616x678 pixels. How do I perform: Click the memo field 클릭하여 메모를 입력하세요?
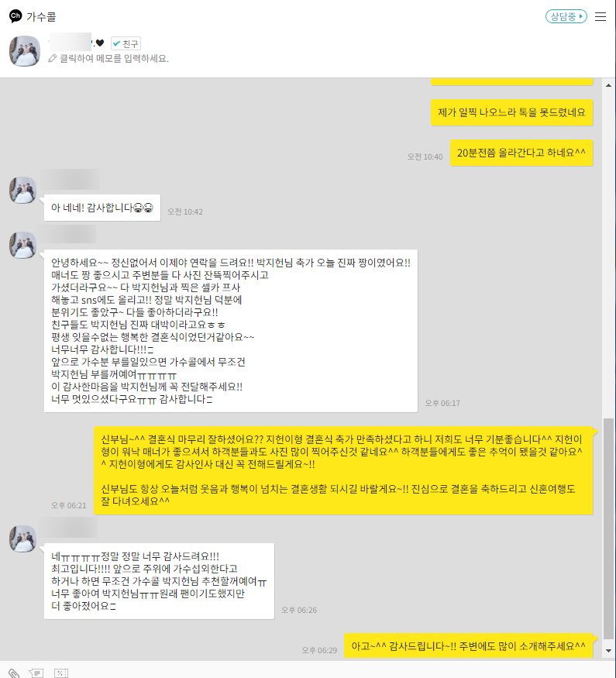coord(114,58)
